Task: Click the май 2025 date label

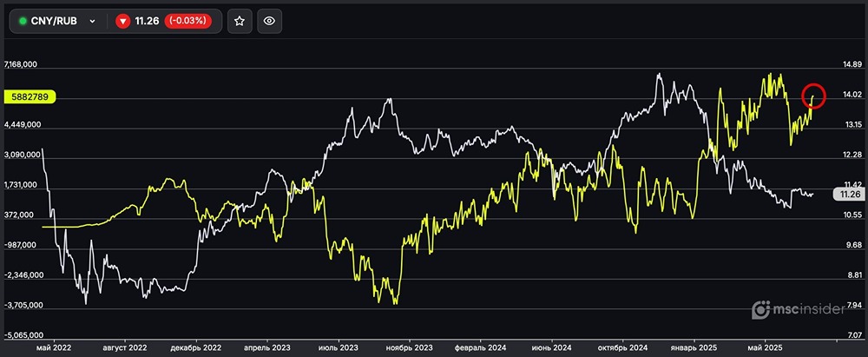Action: click(x=765, y=347)
